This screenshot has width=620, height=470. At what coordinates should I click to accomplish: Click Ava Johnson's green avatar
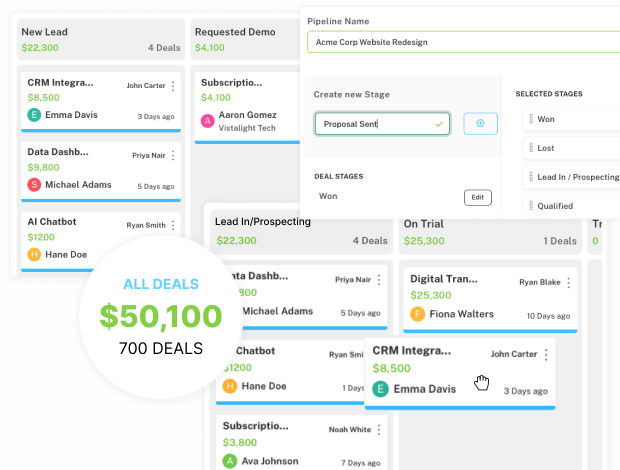[229, 461]
